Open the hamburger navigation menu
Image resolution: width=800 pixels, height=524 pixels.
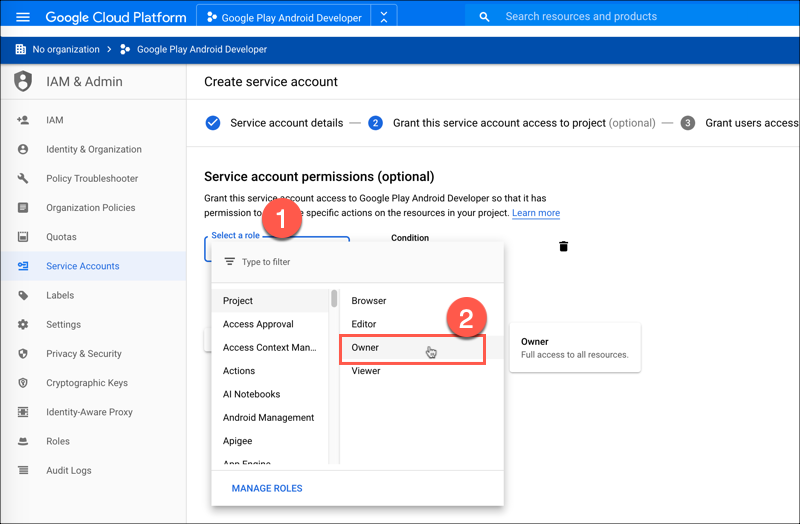pyautogui.click(x=23, y=17)
